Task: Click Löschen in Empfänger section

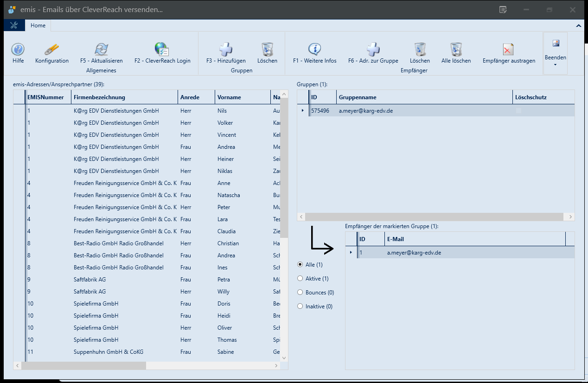Action: 420,49
